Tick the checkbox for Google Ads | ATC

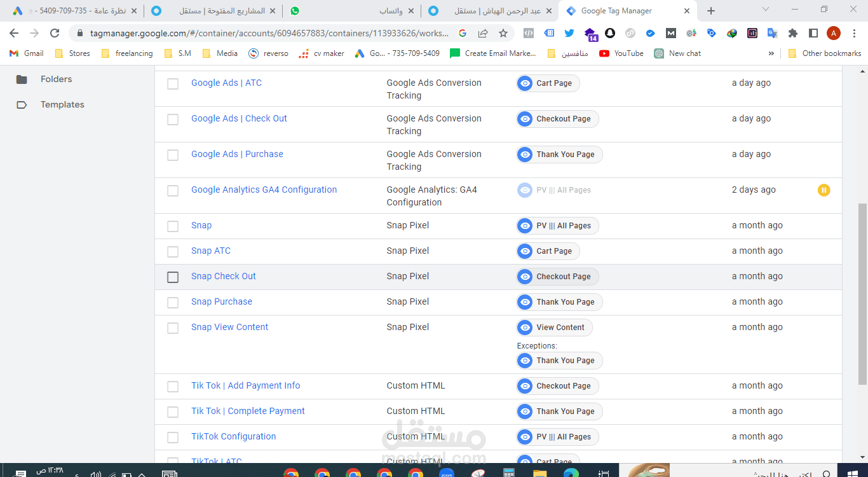tap(173, 83)
